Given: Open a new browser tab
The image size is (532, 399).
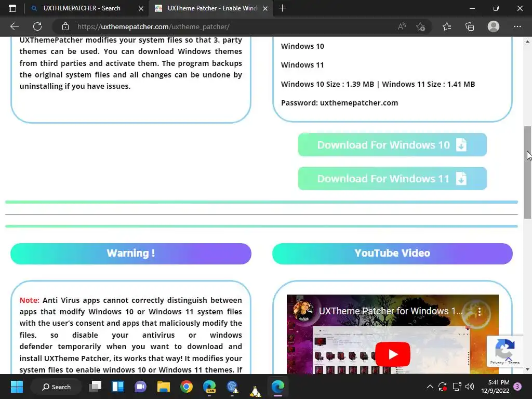Looking at the screenshot, I should 282,8.
